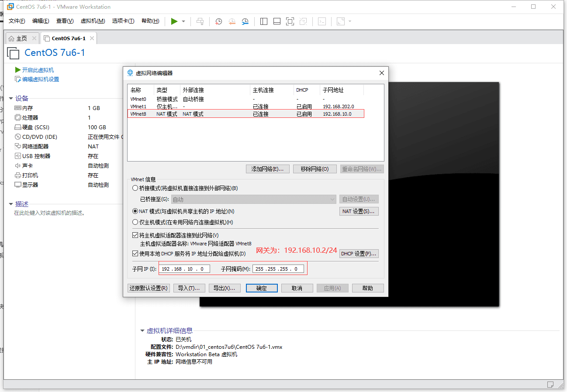Click the home icon on 主页 tab
This screenshot has width=567, height=392.
[x=11, y=38]
